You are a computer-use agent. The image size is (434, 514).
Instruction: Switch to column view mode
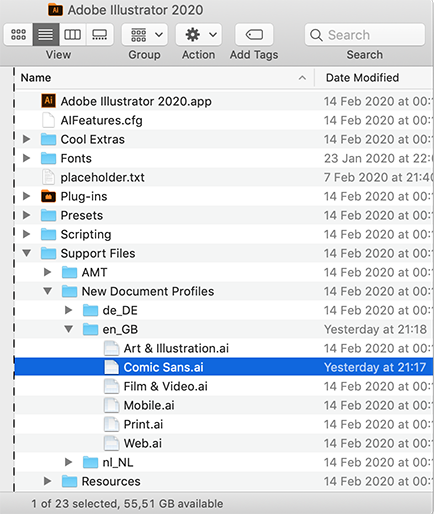[x=73, y=34]
